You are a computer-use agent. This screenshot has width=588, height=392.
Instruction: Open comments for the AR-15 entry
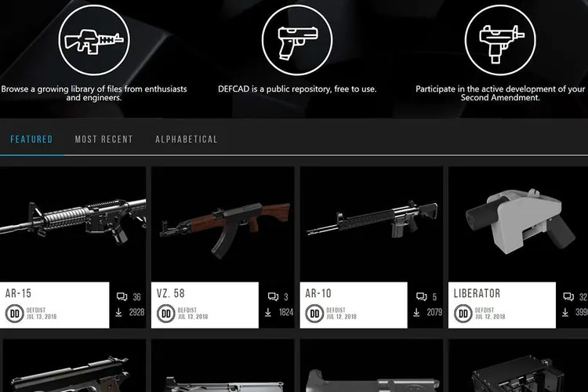click(x=122, y=296)
